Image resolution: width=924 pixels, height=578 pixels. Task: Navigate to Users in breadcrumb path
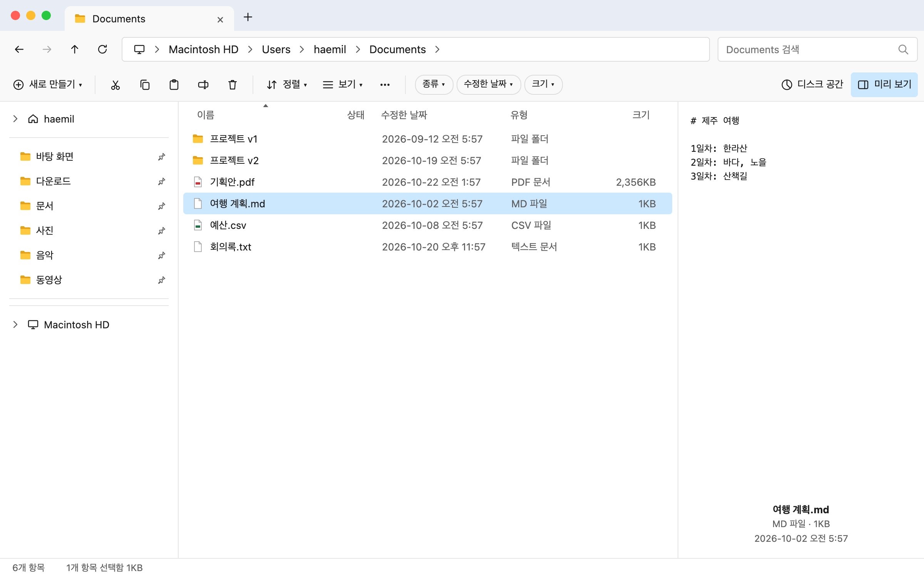coord(276,49)
